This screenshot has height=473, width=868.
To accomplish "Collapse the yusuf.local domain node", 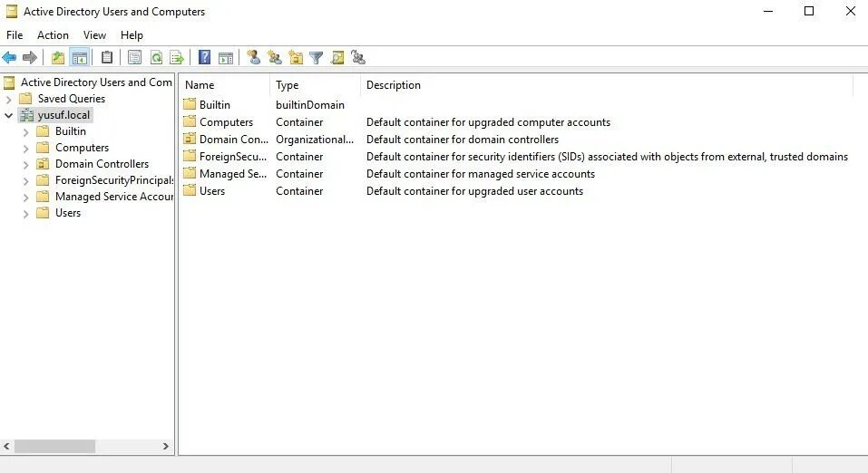I will pos(8,116).
